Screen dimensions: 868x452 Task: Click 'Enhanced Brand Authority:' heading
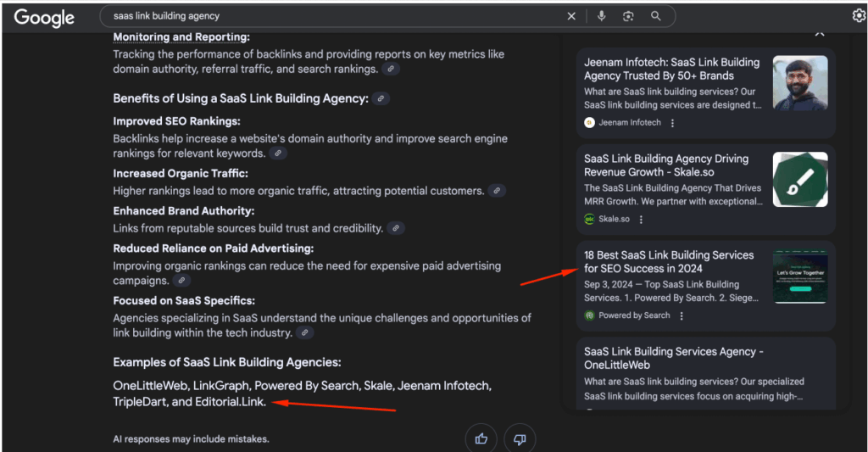click(184, 211)
